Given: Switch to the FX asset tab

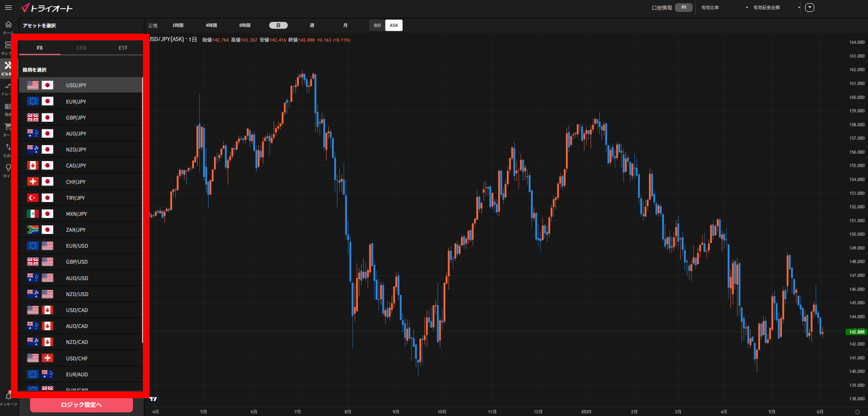Looking at the screenshot, I should (x=40, y=48).
